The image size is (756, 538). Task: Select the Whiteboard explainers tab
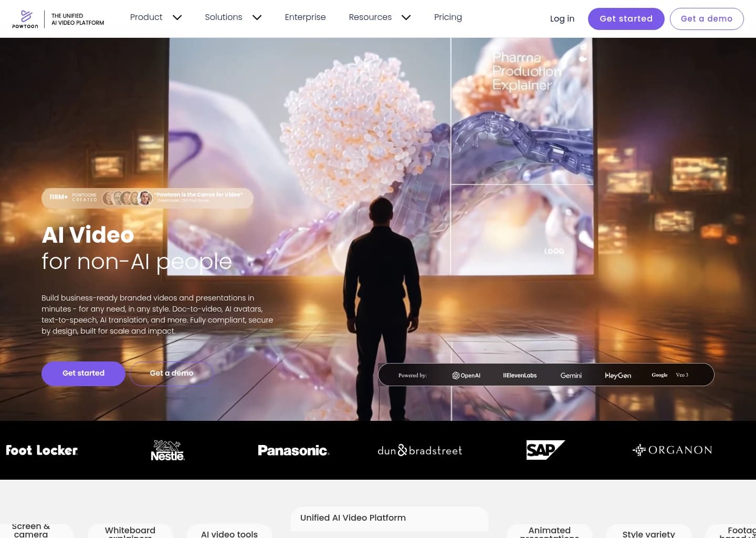pos(130,531)
